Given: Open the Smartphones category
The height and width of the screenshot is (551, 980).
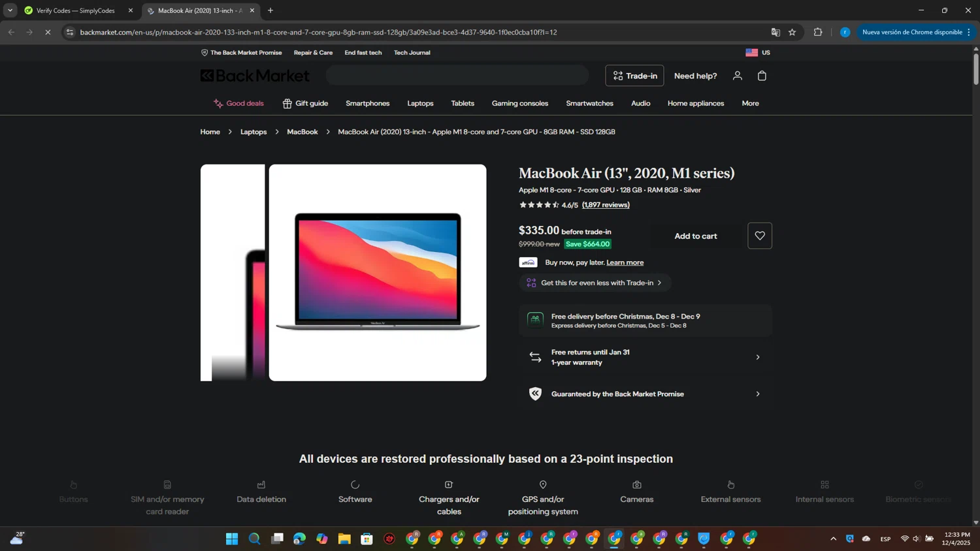Looking at the screenshot, I should (367, 103).
